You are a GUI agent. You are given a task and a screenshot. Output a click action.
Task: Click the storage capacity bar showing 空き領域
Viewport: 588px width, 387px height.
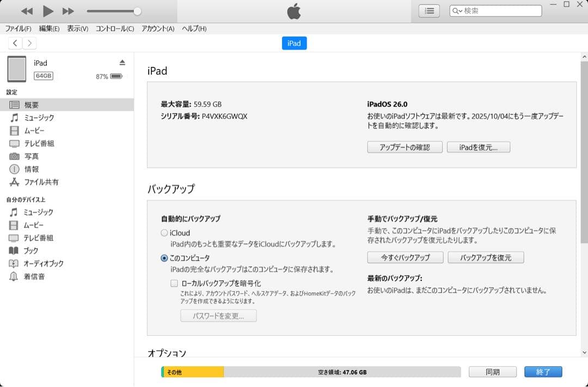[x=310, y=371]
